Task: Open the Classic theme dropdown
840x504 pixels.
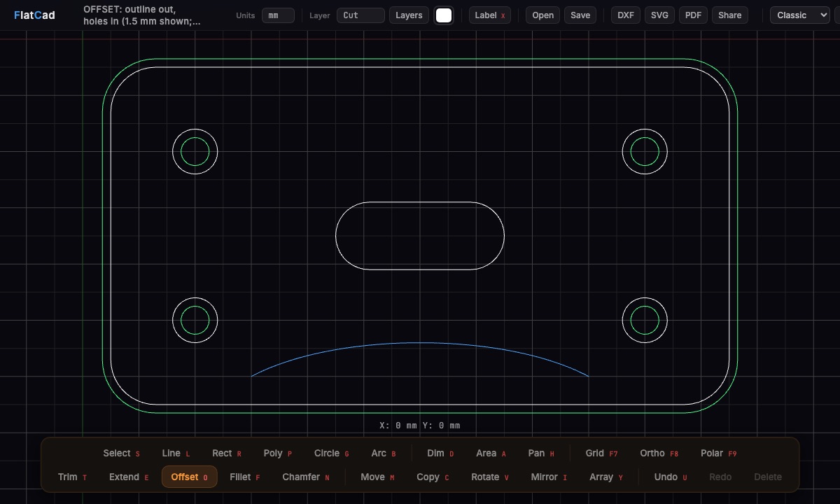Action: (x=799, y=15)
